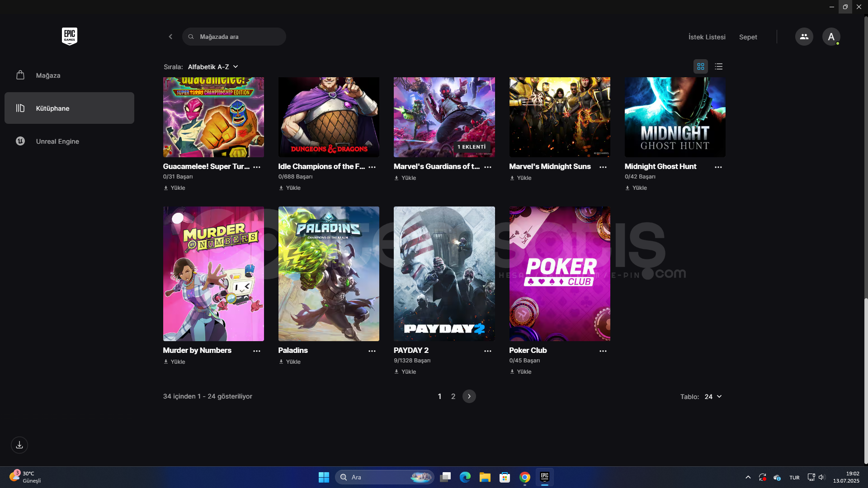The width and height of the screenshot is (868, 488).
Task: Install Marvel's Midnight Suns via Yükle
Action: tap(520, 178)
